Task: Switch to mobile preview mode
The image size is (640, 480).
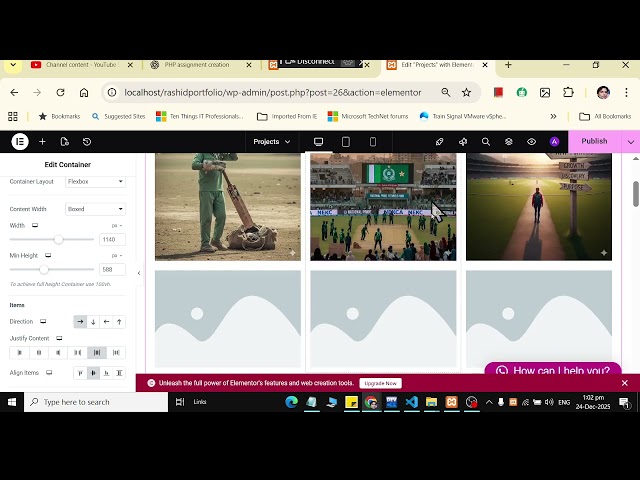Action: pyautogui.click(x=373, y=142)
